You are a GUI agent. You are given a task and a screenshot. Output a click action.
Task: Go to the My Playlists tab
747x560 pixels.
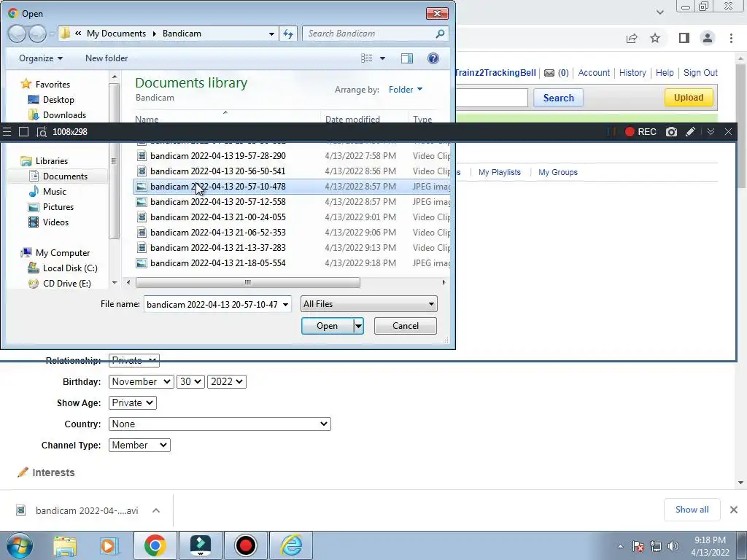point(499,172)
